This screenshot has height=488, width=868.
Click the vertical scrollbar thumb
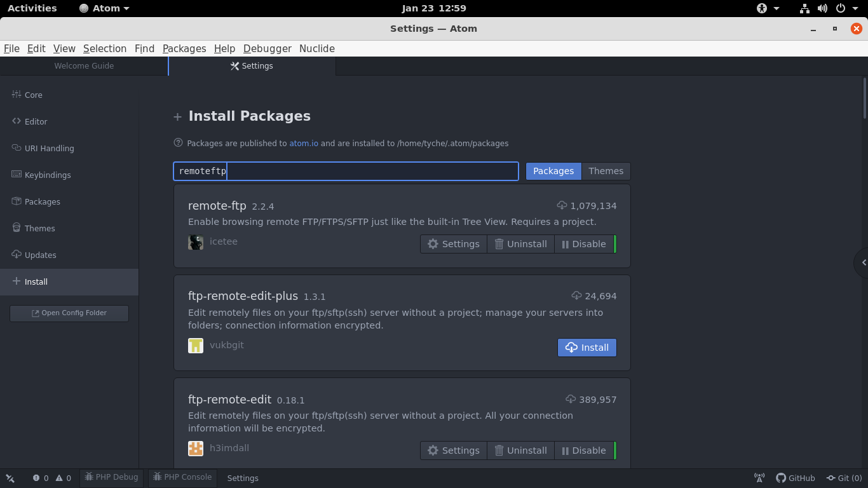point(865,97)
